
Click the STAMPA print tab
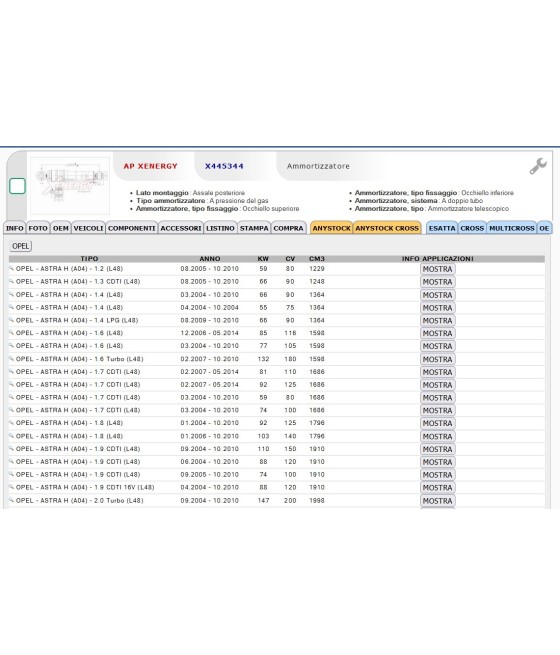point(254,228)
